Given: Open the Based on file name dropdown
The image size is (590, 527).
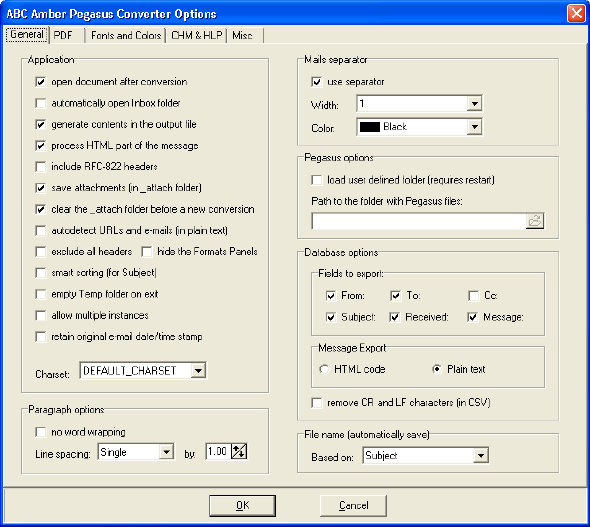Looking at the screenshot, I should pos(481,456).
